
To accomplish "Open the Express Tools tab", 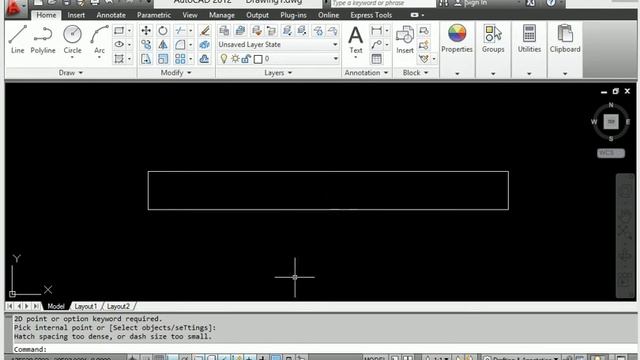I will point(371,15).
